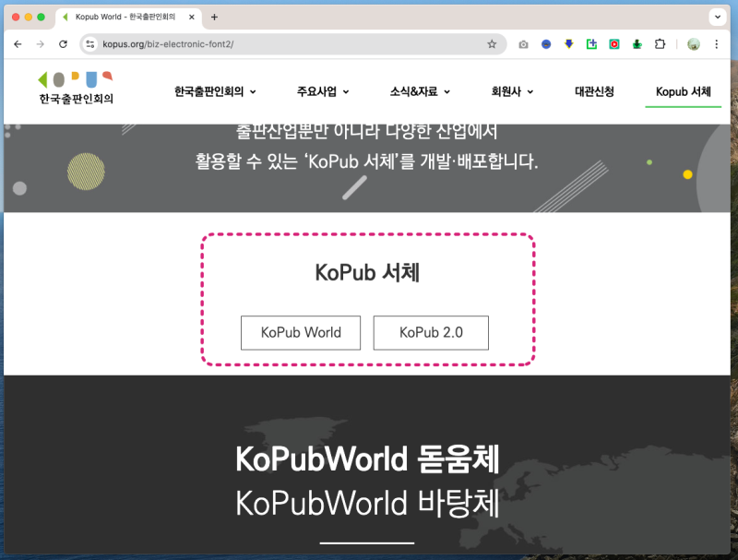The width and height of the screenshot is (738, 560).
Task: Click the camera screenshot extension icon
Action: click(523, 44)
